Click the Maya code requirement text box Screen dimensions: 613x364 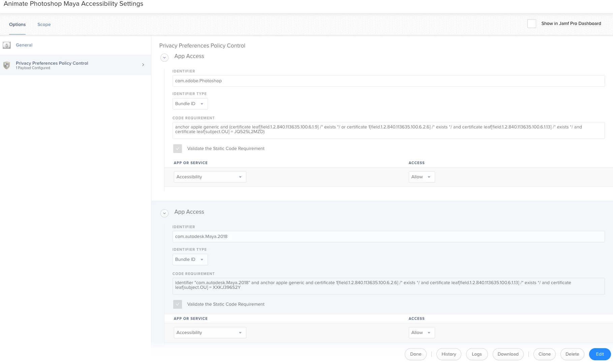[x=389, y=286]
